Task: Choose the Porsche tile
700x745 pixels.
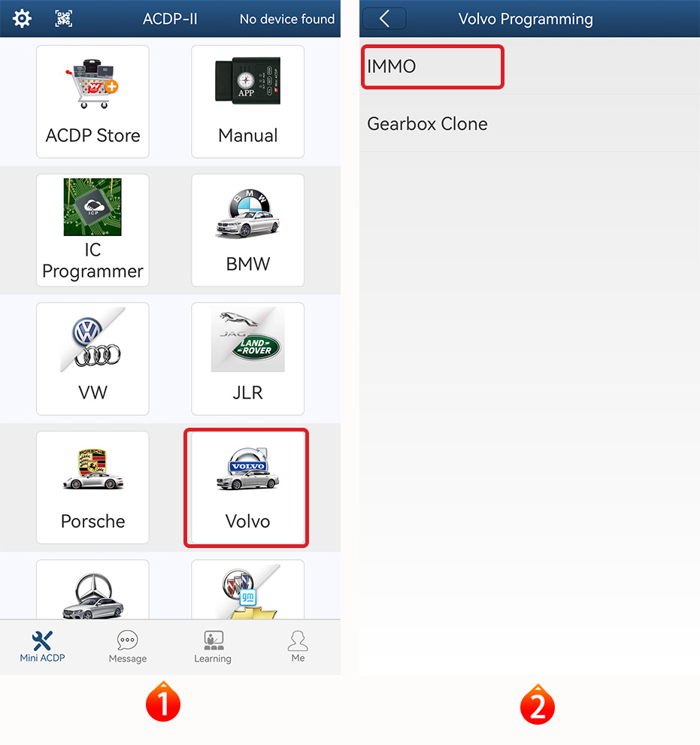Action: [92, 487]
